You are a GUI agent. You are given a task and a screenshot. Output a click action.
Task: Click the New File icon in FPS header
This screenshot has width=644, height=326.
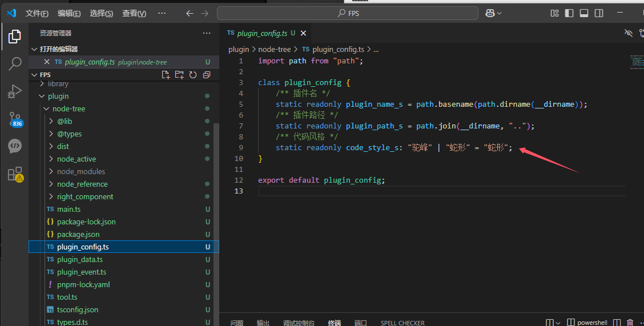click(x=166, y=75)
